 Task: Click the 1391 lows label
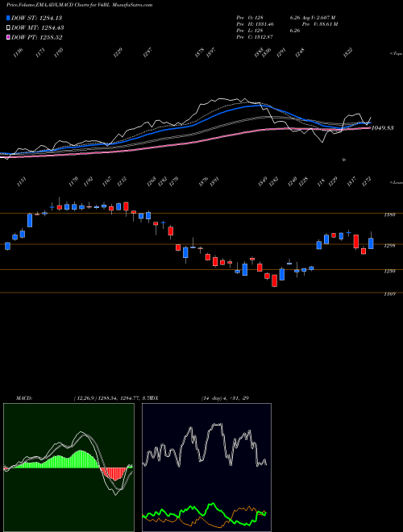point(214,182)
